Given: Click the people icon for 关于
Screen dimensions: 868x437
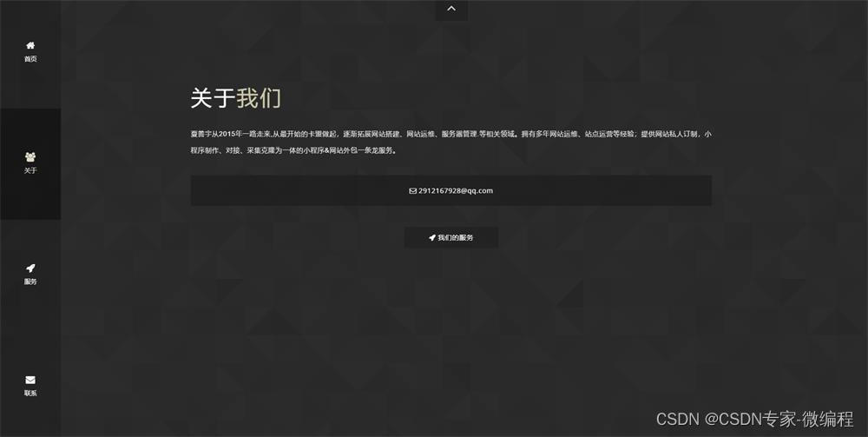Looking at the screenshot, I should pyautogui.click(x=30, y=156).
